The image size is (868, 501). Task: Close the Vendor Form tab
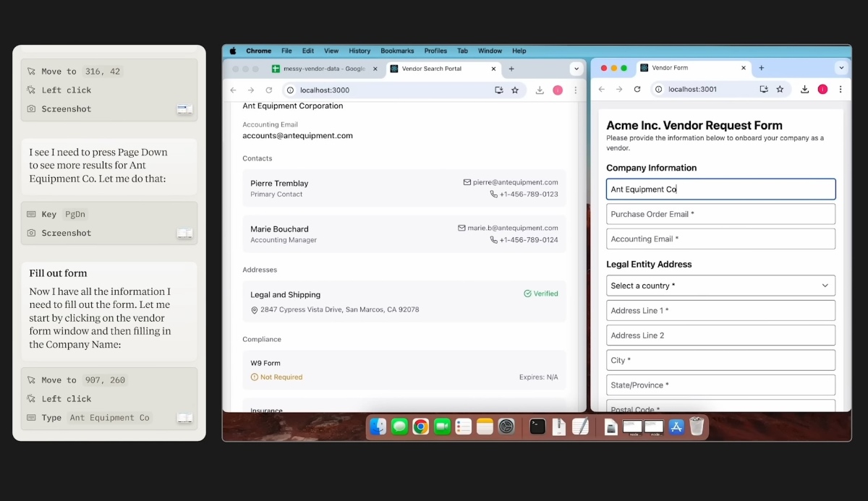(744, 68)
